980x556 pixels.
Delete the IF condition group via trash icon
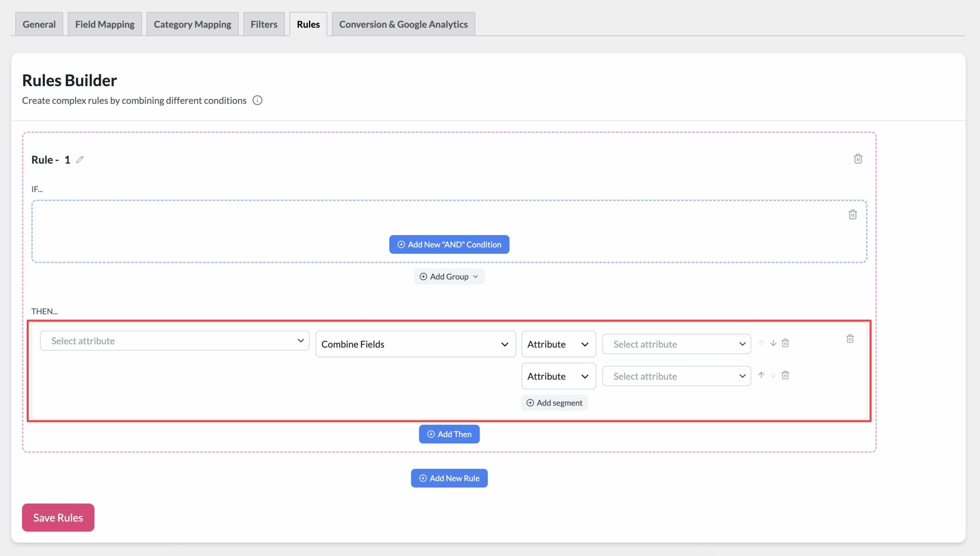[853, 214]
